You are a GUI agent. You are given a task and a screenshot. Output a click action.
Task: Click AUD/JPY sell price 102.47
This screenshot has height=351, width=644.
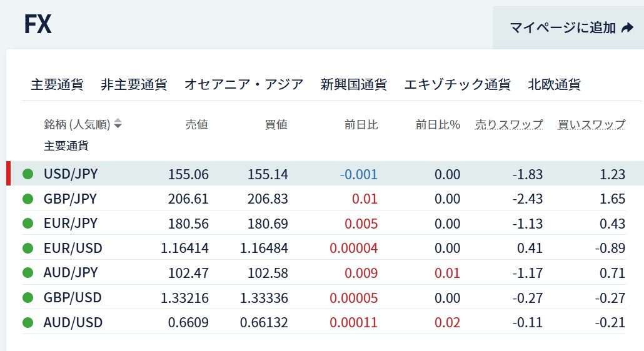[188, 273]
